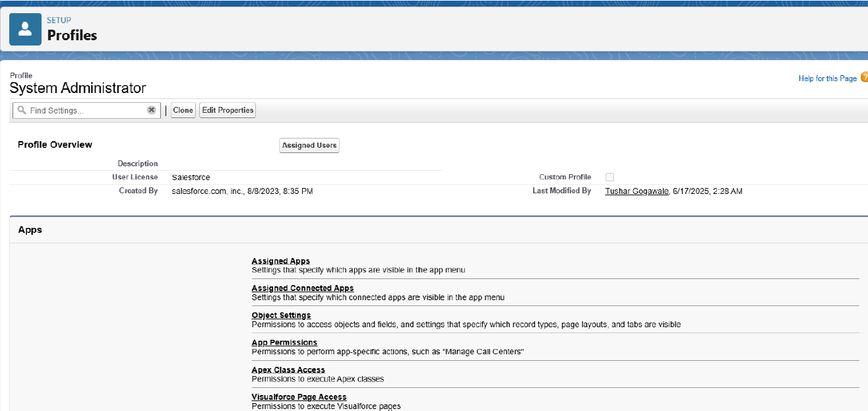Screen dimensions: 868x411
Task: Select the System Administrator profile title
Action: [78, 88]
